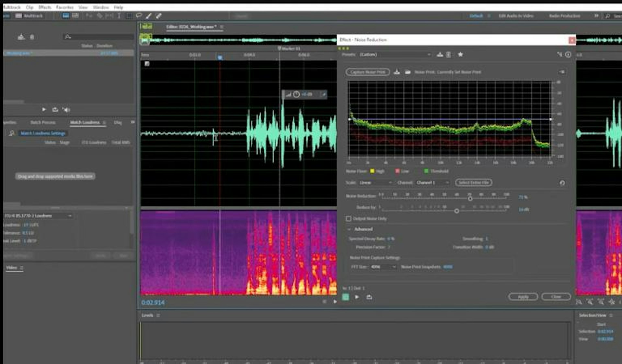Click the trash icon in Files panel
Viewport: 622px width, 364px height.
[x=32, y=37]
